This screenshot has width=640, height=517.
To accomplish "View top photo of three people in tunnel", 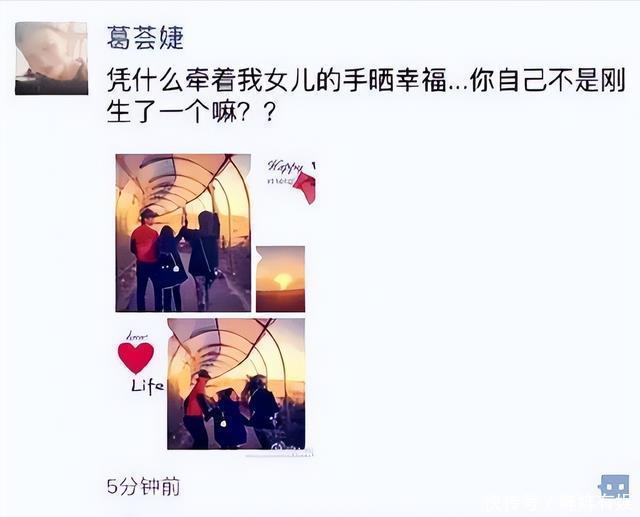I will [x=183, y=233].
